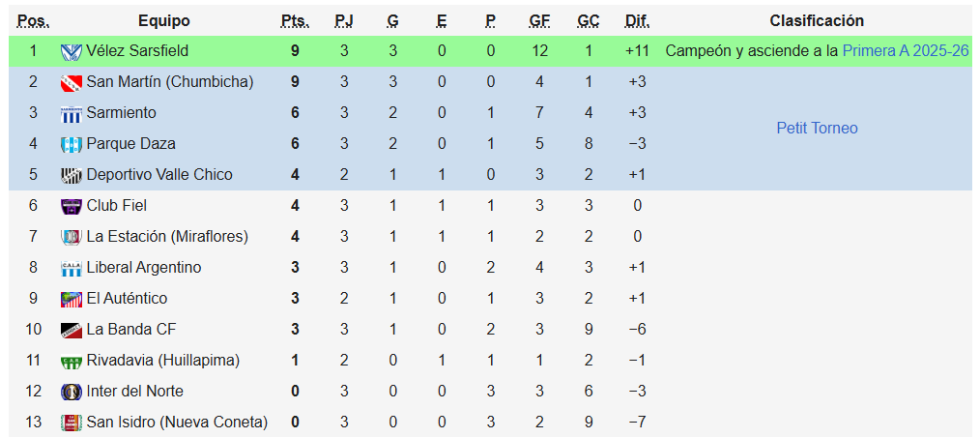Open the Primera A 2025-26 link
Image resolution: width=980 pixels, height=438 pixels.
point(905,51)
